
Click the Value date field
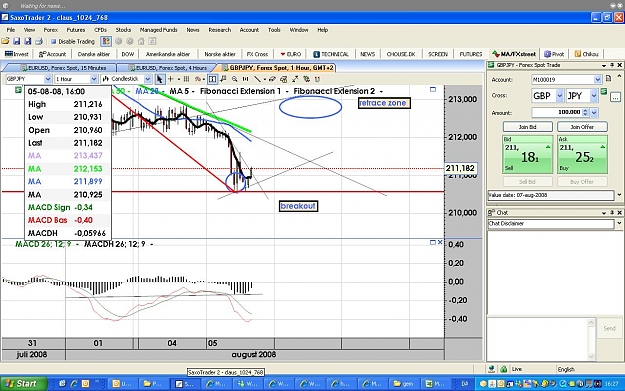click(550, 195)
